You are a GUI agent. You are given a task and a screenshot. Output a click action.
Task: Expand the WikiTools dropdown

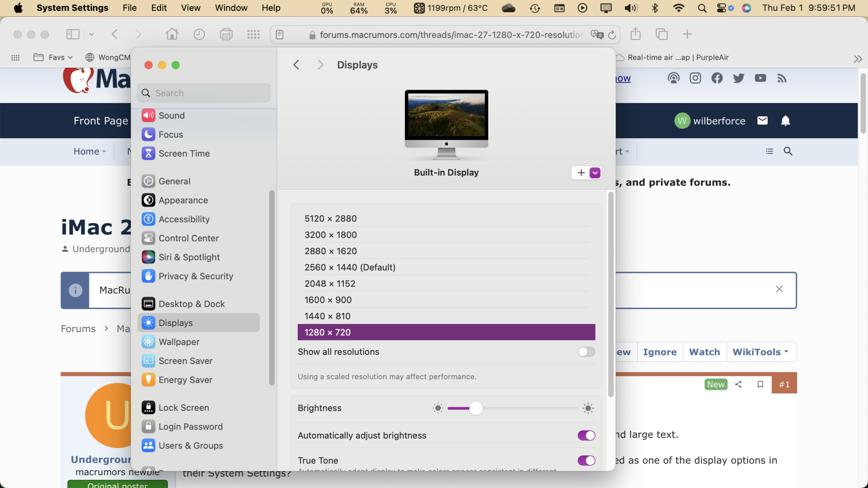(x=761, y=352)
